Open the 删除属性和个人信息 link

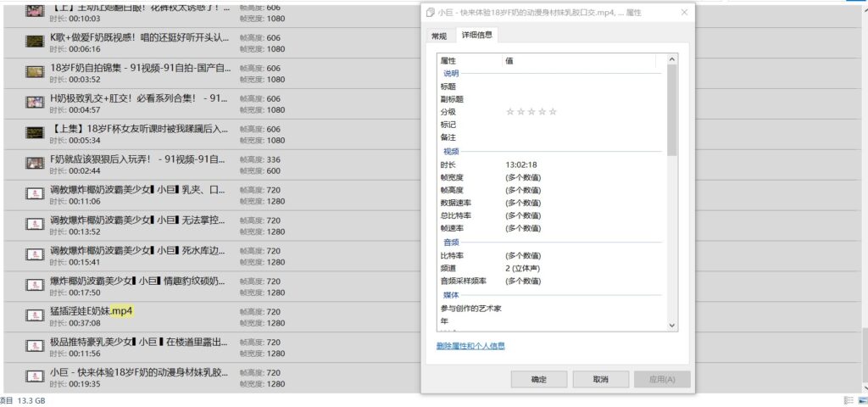pos(470,346)
